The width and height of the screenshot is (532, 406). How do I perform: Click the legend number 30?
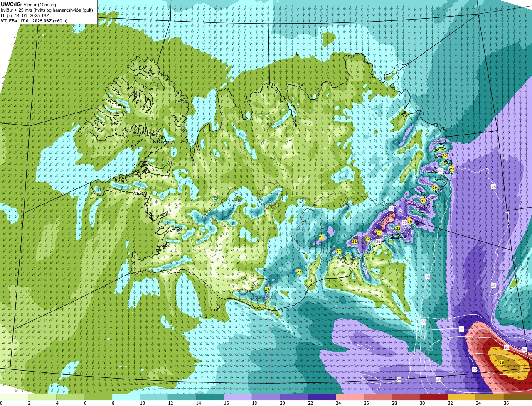(422, 403)
